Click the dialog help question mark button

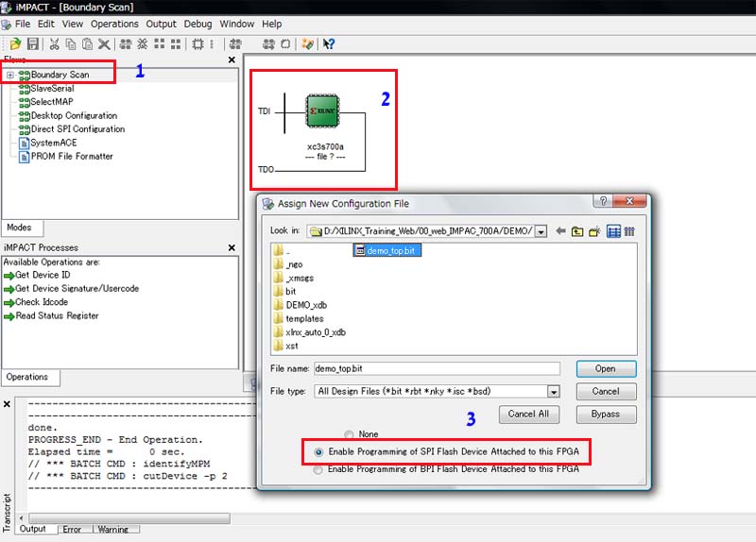(603, 201)
